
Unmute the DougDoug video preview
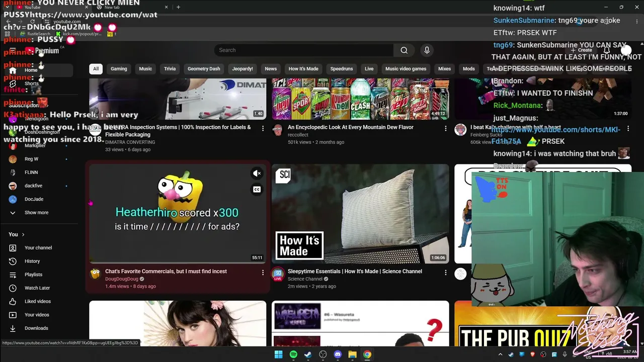pos(257,173)
